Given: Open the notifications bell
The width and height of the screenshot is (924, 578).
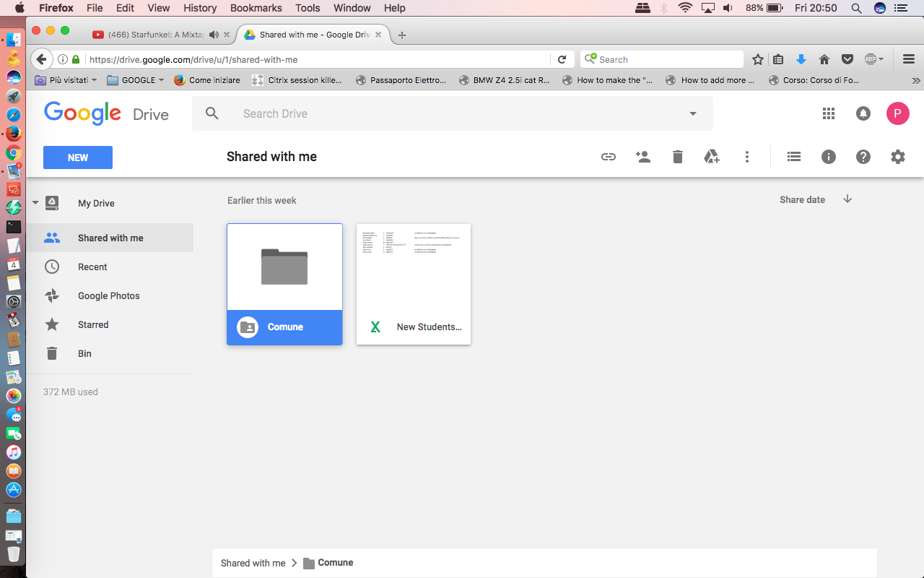Looking at the screenshot, I should 863,113.
